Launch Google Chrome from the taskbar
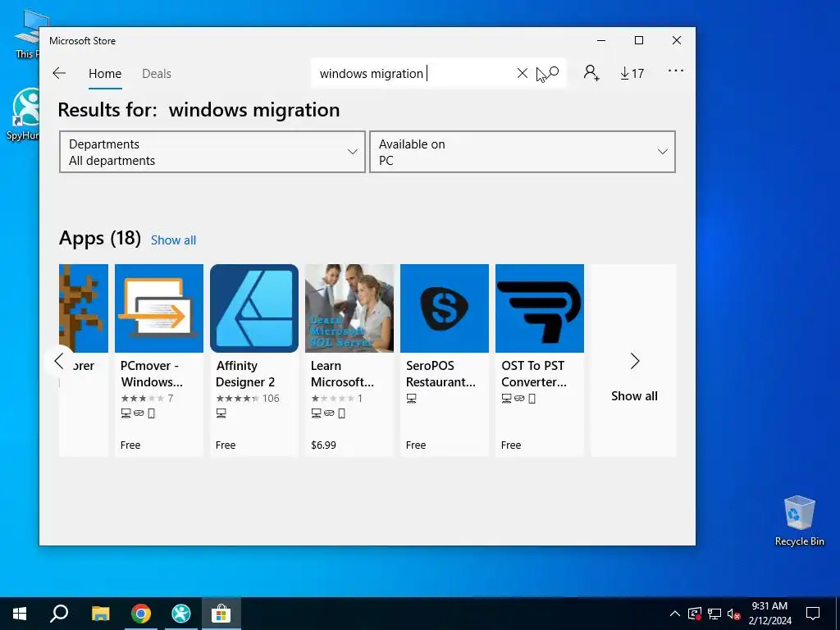The image size is (840, 630). click(x=141, y=614)
